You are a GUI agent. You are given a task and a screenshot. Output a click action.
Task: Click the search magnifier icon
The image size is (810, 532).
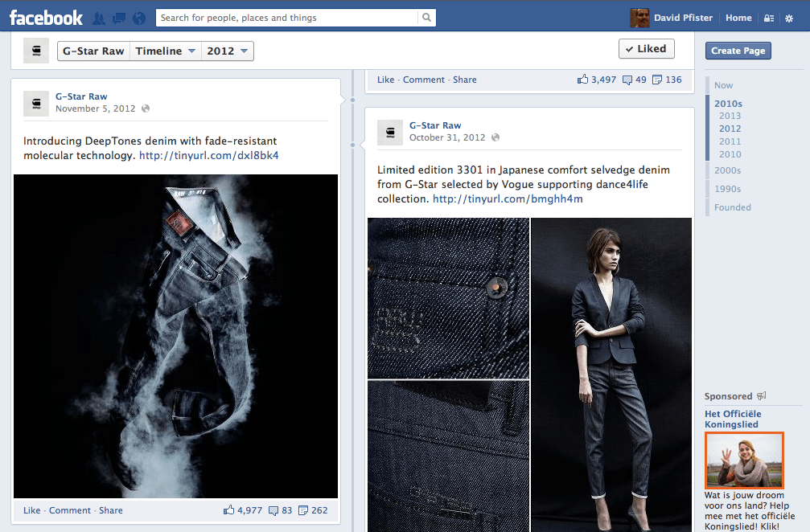click(426, 18)
